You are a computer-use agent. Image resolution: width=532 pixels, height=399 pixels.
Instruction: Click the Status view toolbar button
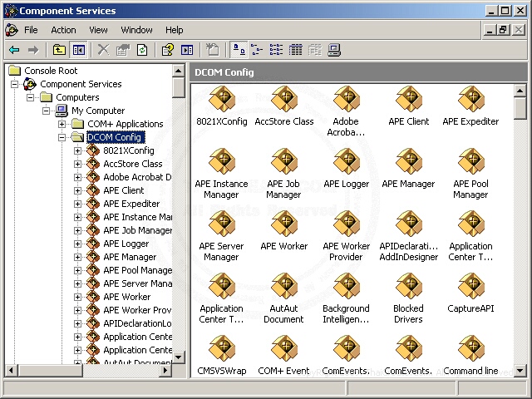315,50
